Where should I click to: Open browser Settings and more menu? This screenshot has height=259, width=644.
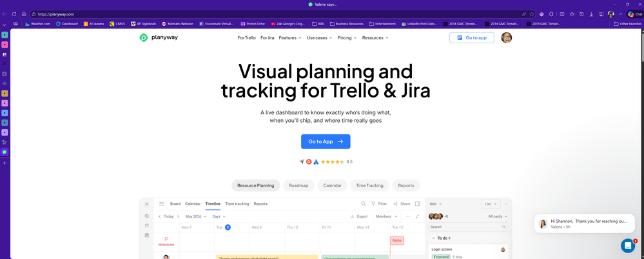tap(620, 14)
